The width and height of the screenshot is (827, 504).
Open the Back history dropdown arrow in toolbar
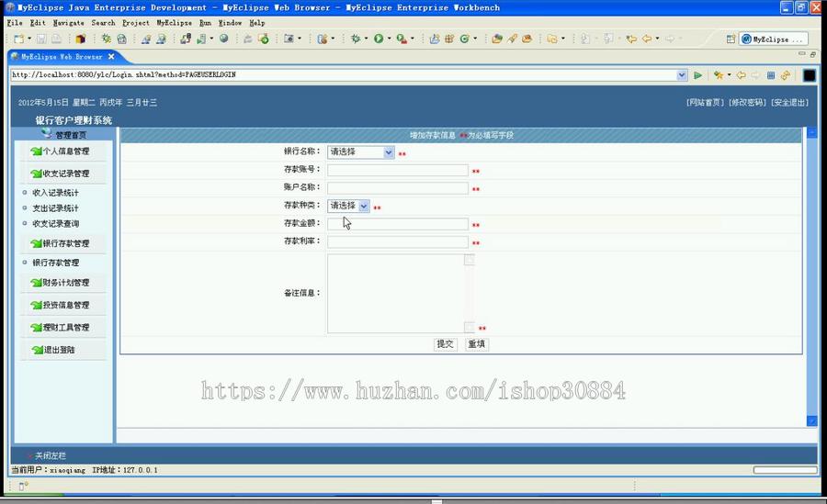[x=657, y=39]
